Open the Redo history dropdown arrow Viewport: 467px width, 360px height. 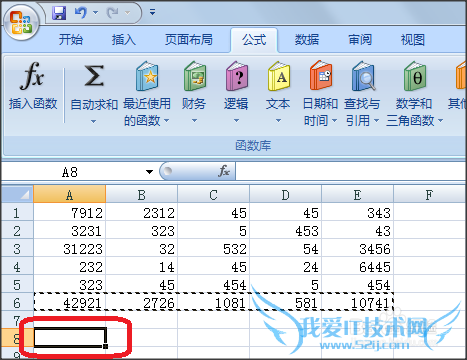pyautogui.click(x=127, y=13)
